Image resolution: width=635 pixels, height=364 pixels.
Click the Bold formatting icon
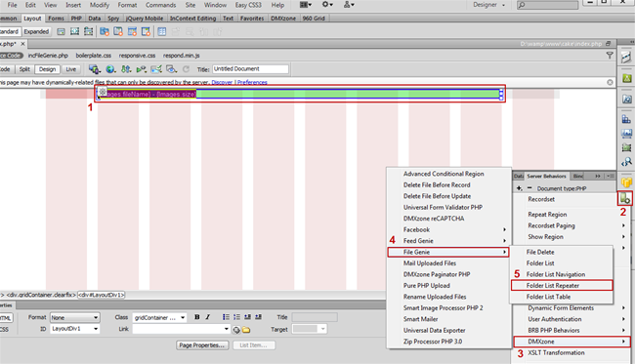pos(196,317)
